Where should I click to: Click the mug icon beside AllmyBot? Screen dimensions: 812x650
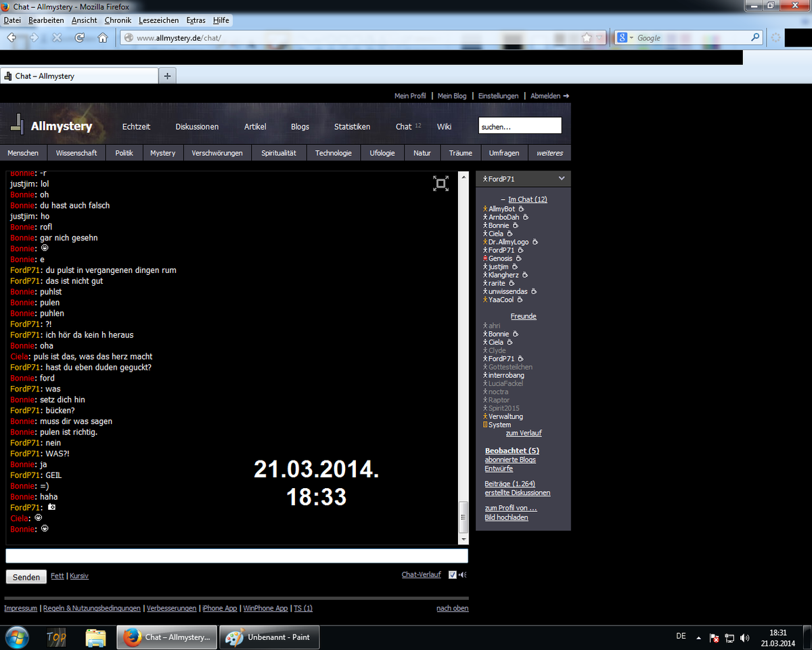click(521, 209)
